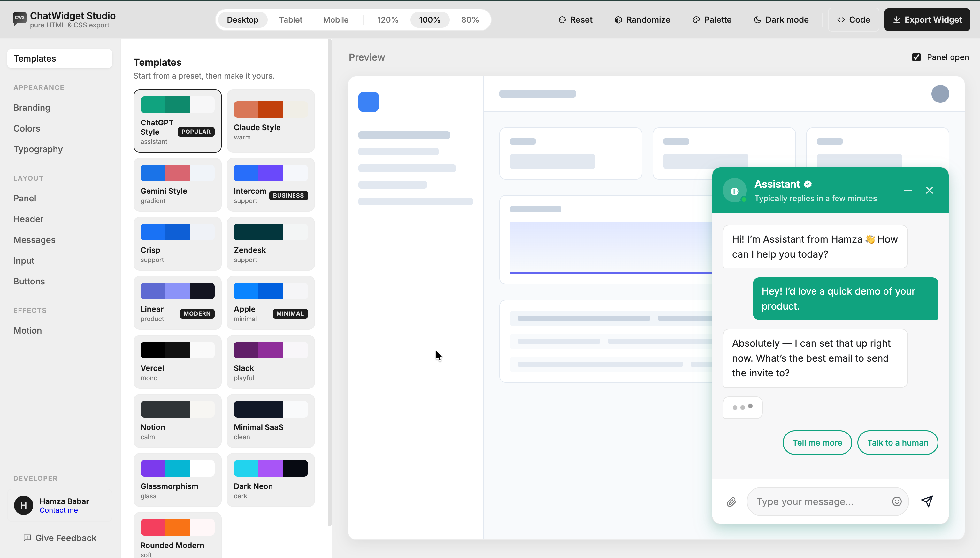Viewport: 980px width, 558px height.
Task: Open the Code view
Action: point(854,19)
